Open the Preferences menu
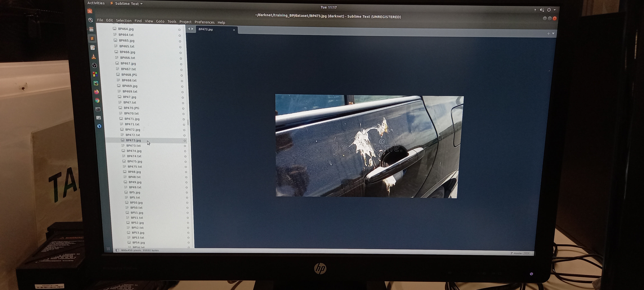Viewport: 644px width, 290px height. tap(204, 22)
